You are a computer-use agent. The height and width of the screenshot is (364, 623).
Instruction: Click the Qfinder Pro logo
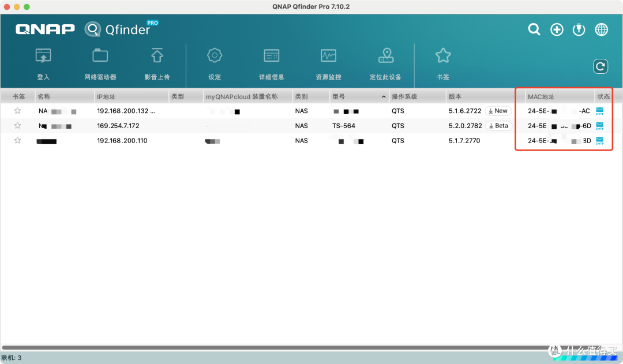point(121,29)
